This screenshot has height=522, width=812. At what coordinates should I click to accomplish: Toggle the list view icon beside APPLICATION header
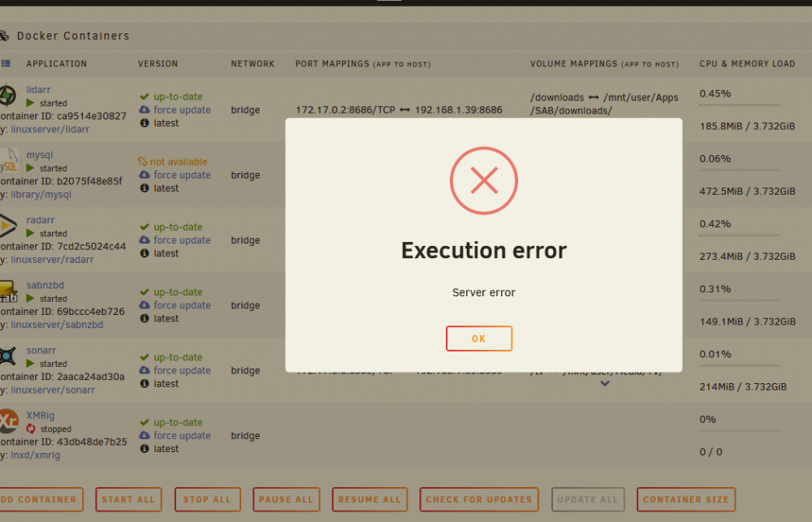[x=6, y=63]
